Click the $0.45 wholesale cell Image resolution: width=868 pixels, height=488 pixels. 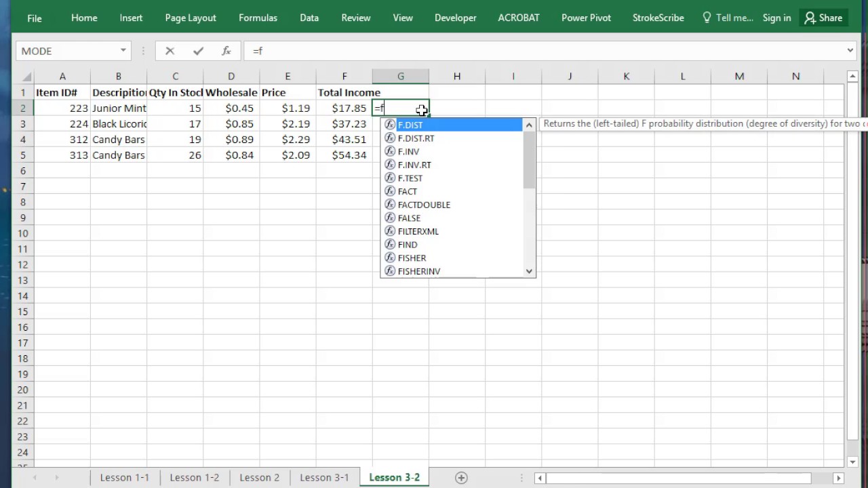coord(231,108)
